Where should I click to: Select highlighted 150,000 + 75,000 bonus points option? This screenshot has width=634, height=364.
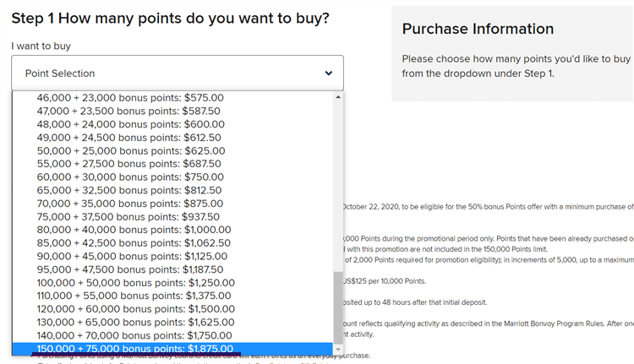point(135,349)
